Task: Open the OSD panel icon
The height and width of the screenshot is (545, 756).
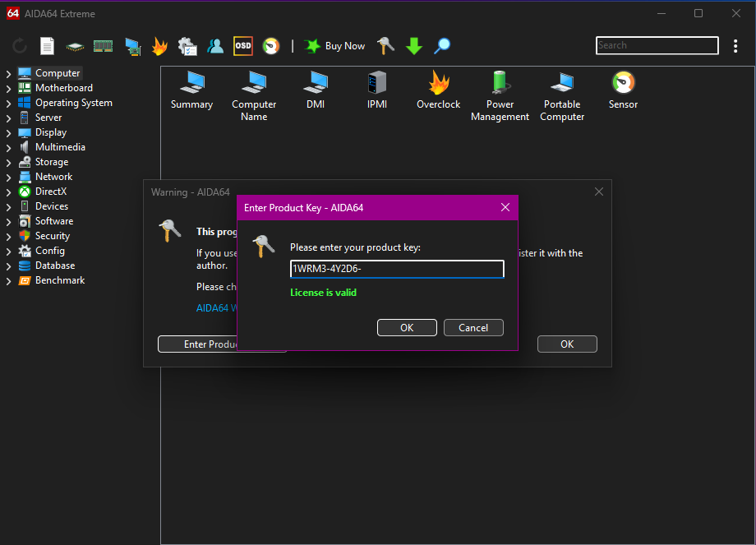Action: coord(243,46)
